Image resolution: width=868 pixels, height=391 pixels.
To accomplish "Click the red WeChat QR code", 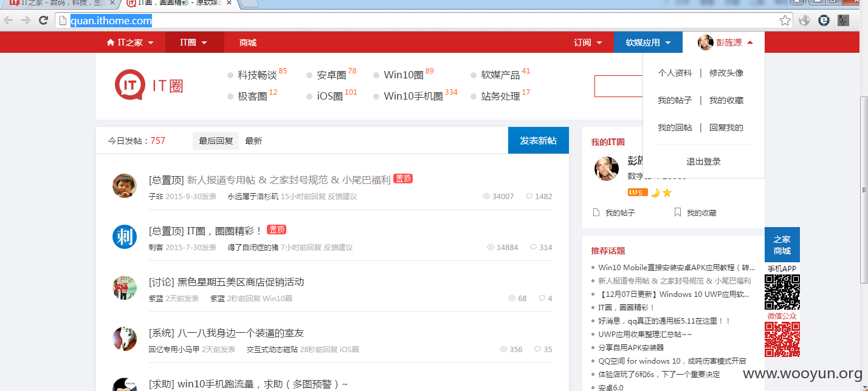I will (x=782, y=339).
